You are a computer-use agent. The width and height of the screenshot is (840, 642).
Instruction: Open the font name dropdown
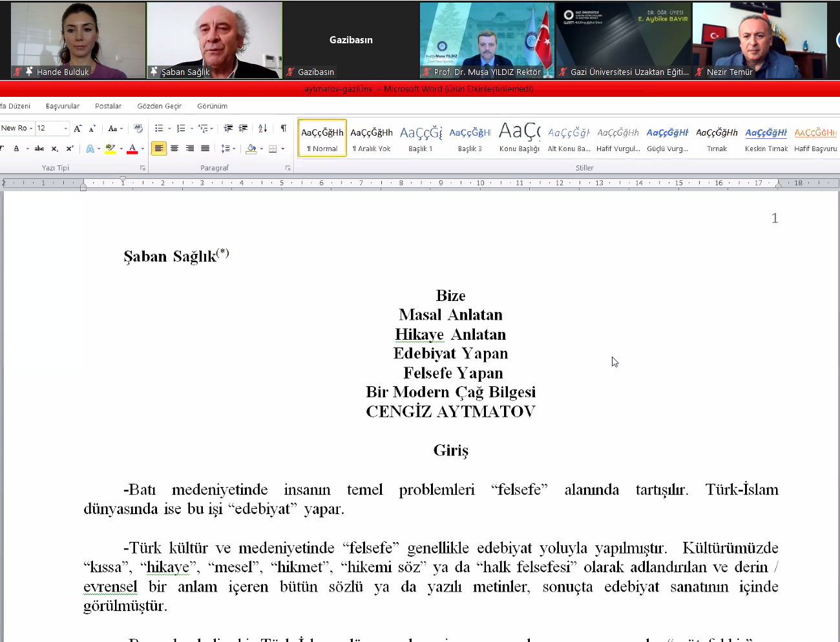[x=31, y=129]
